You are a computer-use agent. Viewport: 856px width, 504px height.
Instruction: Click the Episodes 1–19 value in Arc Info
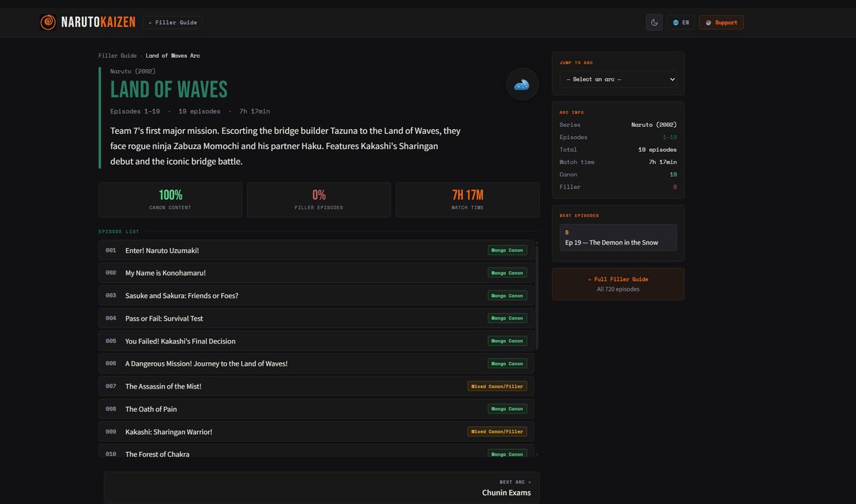[670, 137]
